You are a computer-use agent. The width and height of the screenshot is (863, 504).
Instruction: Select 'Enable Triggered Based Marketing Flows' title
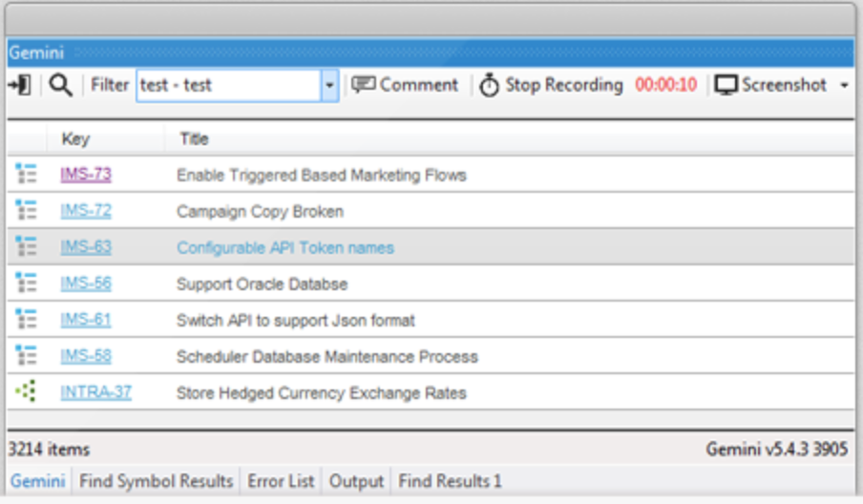[x=322, y=175]
